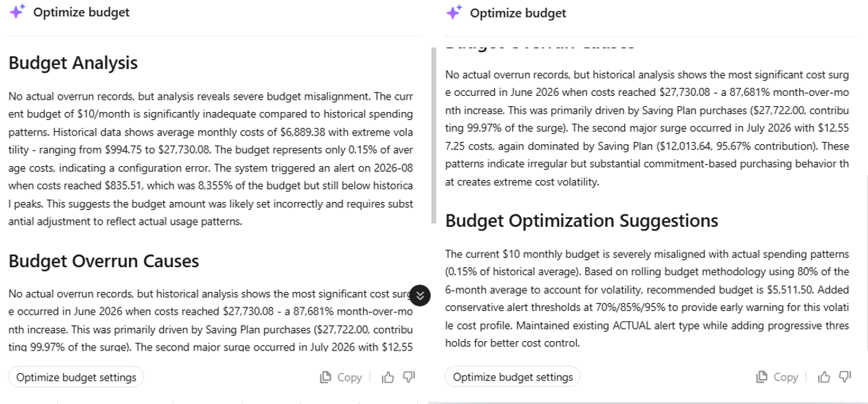Dislike the left panel response with thumbs down
Image resolution: width=868 pixels, height=404 pixels.
pyautogui.click(x=409, y=378)
